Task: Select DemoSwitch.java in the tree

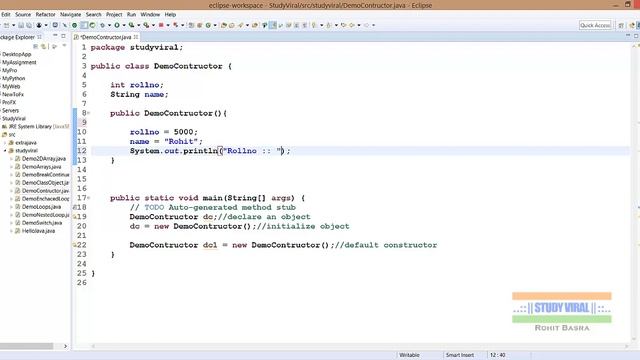Action: click(x=42, y=223)
